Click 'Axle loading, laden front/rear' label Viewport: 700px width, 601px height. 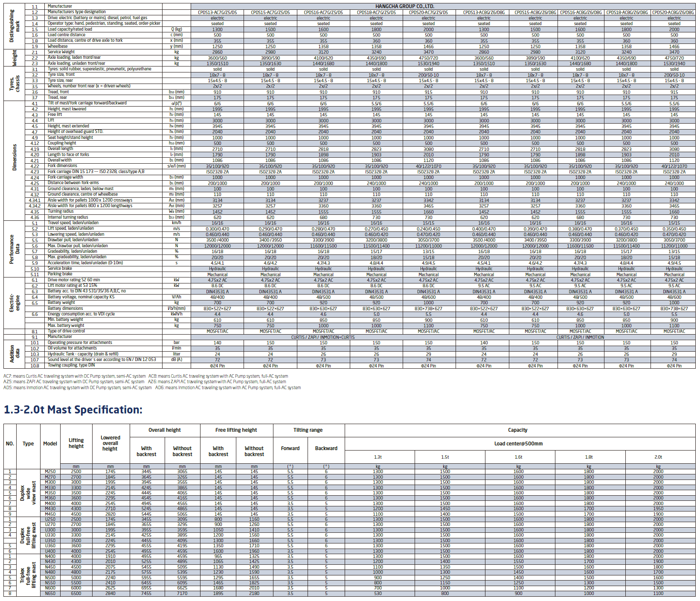point(74,58)
